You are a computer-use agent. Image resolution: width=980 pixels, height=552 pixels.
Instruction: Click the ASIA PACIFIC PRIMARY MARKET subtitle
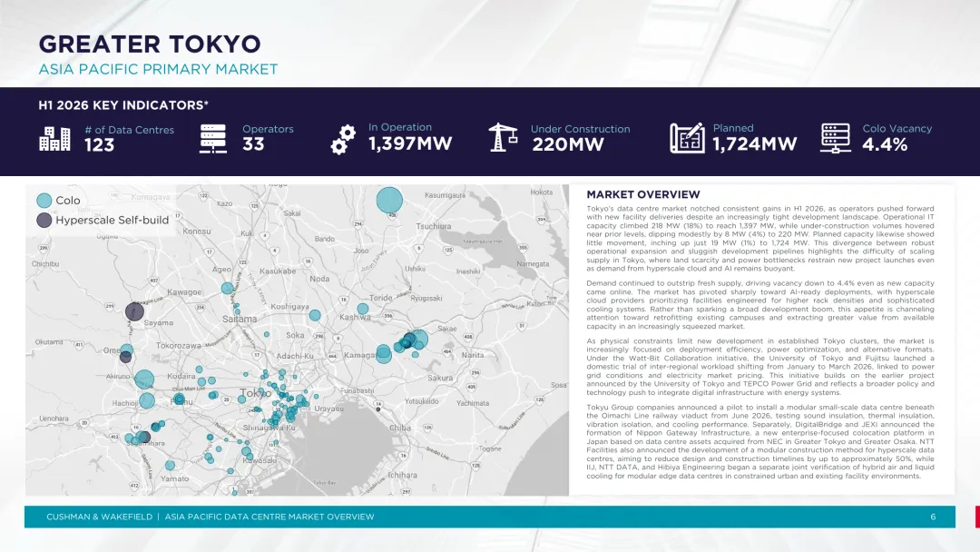click(158, 69)
